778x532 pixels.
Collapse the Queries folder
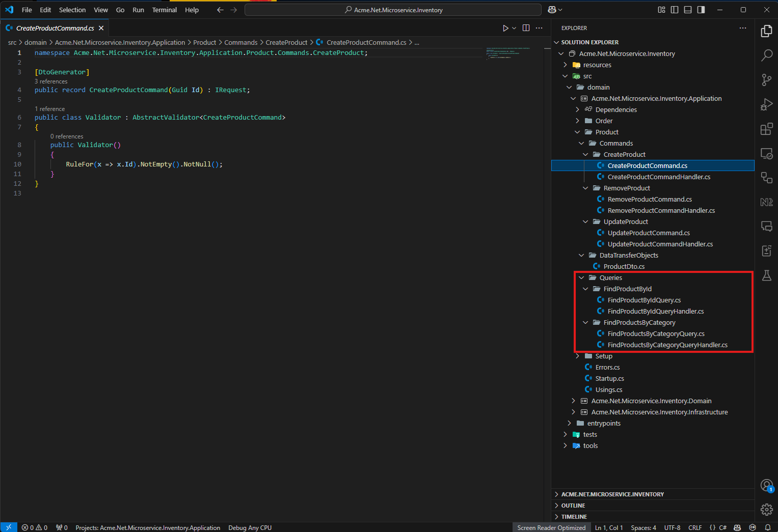(x=610, y=277)
